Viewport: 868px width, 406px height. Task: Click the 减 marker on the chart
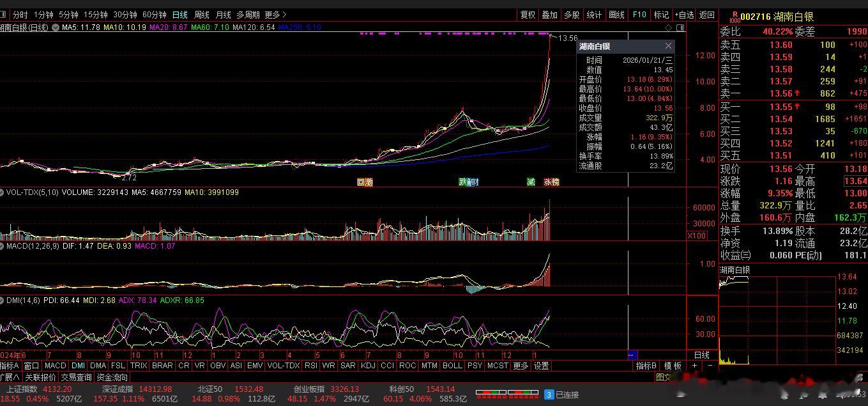531,182
